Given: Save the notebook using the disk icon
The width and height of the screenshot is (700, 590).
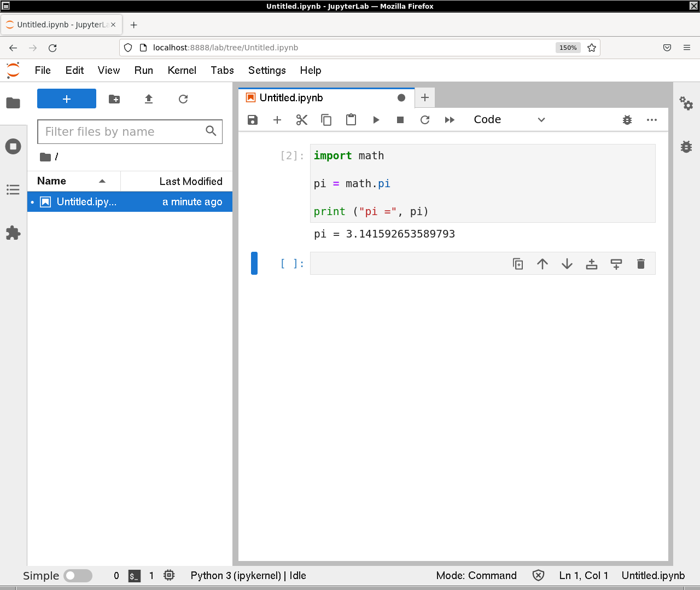Looking at the screenshot, I should [252, 120].
